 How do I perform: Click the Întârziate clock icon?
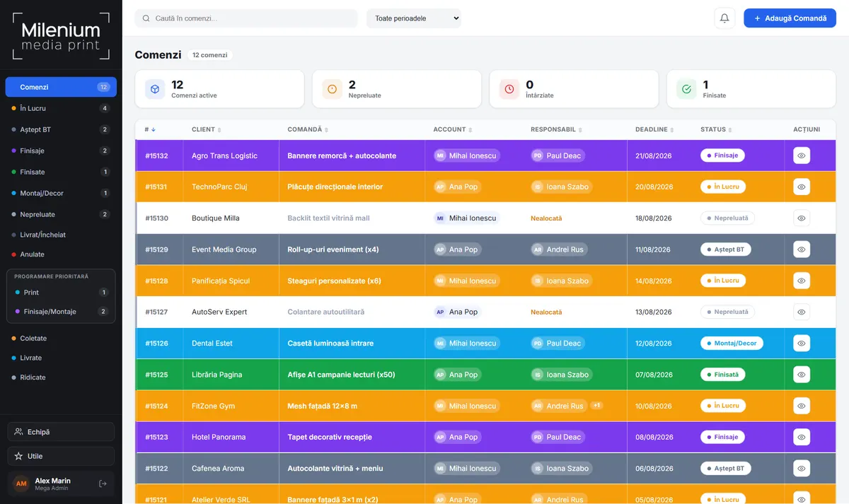pyautogui.click(x=509, y=89)
